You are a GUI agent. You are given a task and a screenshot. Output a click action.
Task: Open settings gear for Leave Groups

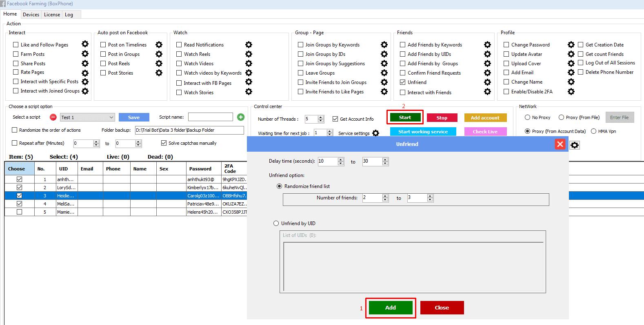click(x=384, y=73)
